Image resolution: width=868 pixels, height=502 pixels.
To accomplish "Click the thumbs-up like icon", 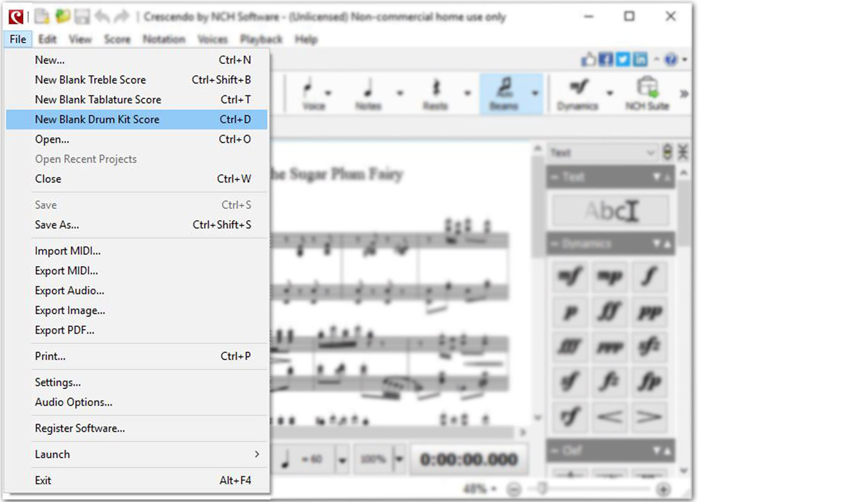I will click(x=589, y=60).
